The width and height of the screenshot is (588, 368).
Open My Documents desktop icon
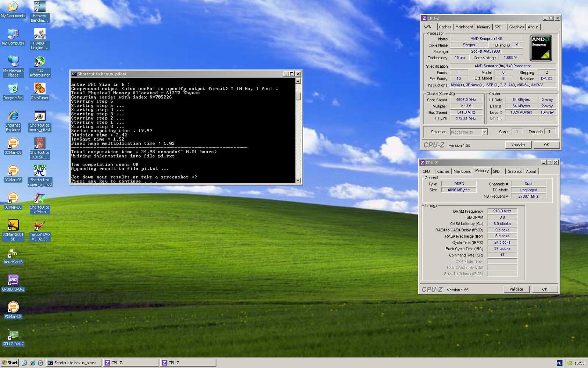tap(13, 9)
